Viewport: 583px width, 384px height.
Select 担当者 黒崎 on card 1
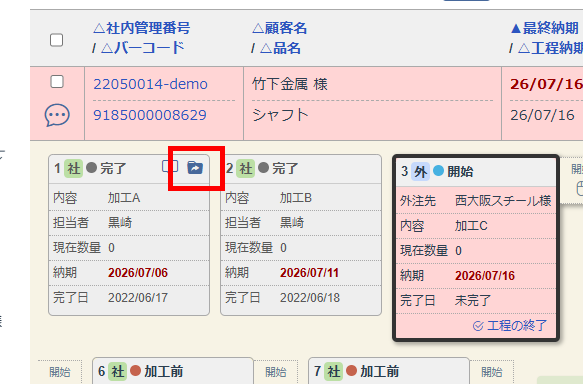pyautogui.click(x=120, y=223)
